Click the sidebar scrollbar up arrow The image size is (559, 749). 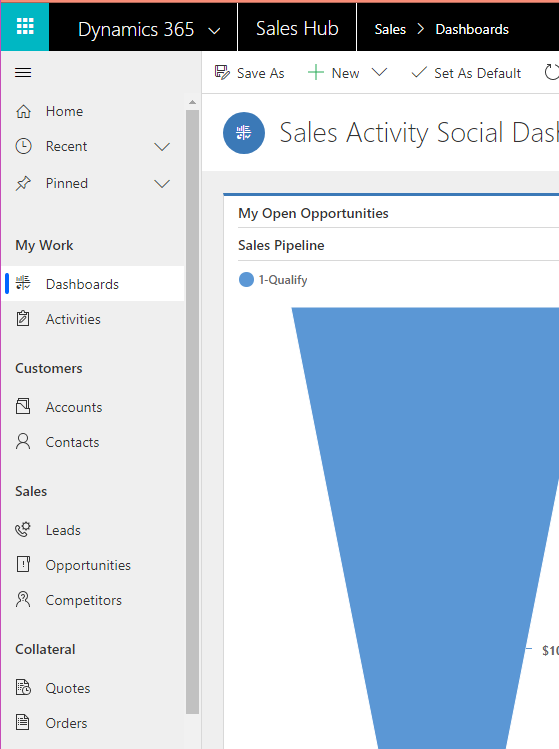(193, 102)
